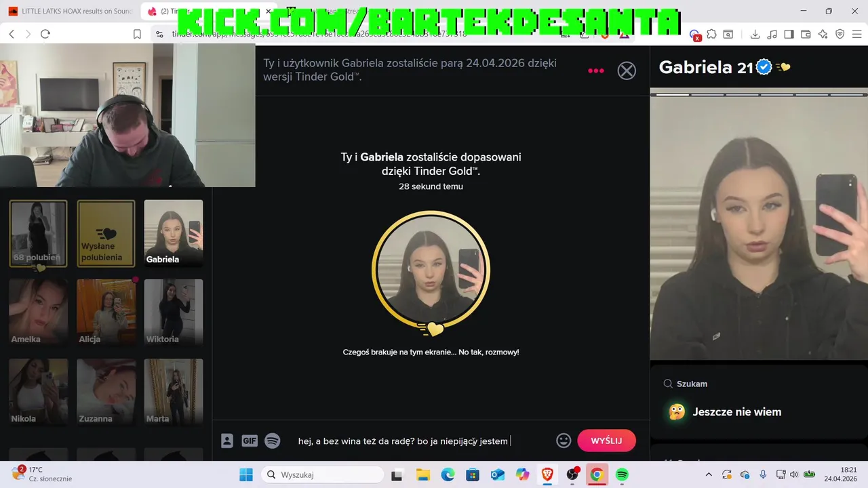This screenshot has width=868, height=488.
Task: Open Task View in taskbar
Action: 397,474
